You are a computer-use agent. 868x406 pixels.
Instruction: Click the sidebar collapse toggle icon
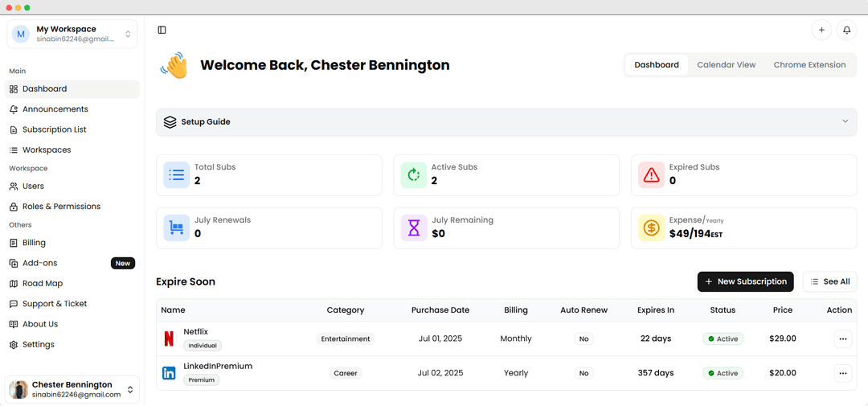click(x=162, y=31)
